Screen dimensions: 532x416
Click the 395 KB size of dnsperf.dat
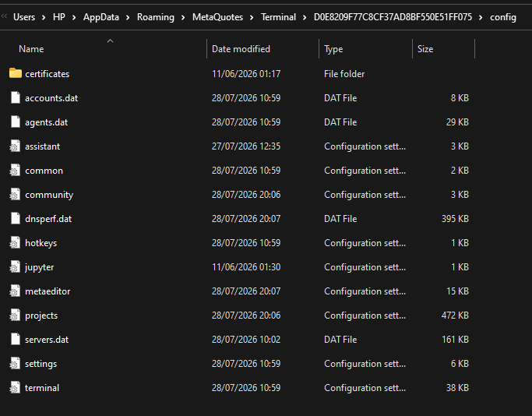[x=455, y=219]
